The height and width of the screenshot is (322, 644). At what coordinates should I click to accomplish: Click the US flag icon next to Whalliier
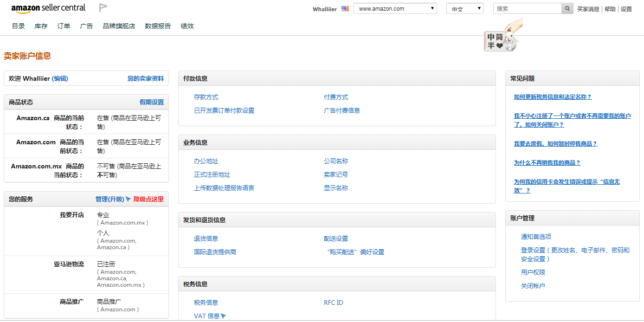[x=345, y=8]
